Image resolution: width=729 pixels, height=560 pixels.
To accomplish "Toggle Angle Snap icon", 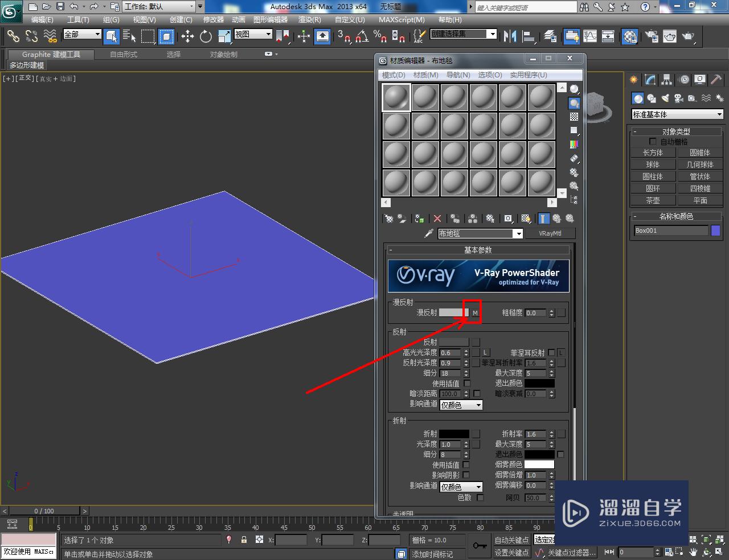I will pyautogui.click(x=362, y=36).
